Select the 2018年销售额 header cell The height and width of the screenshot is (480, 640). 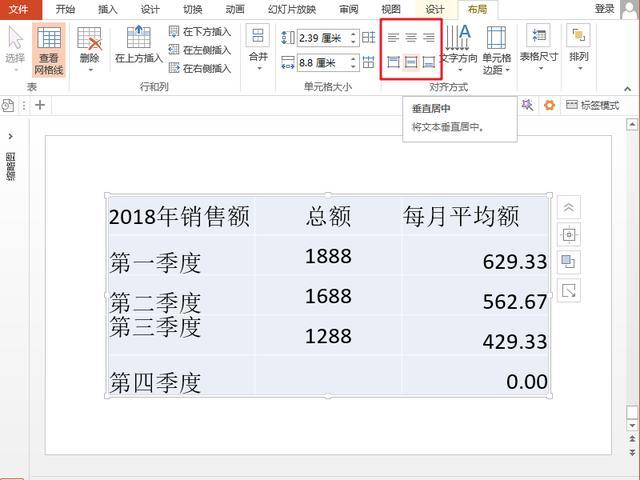point(181,216)
